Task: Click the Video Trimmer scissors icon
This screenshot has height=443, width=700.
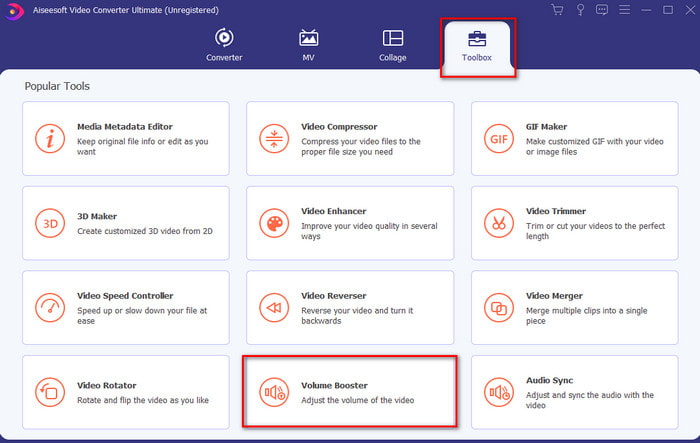Action: click(x=499, y=223)
